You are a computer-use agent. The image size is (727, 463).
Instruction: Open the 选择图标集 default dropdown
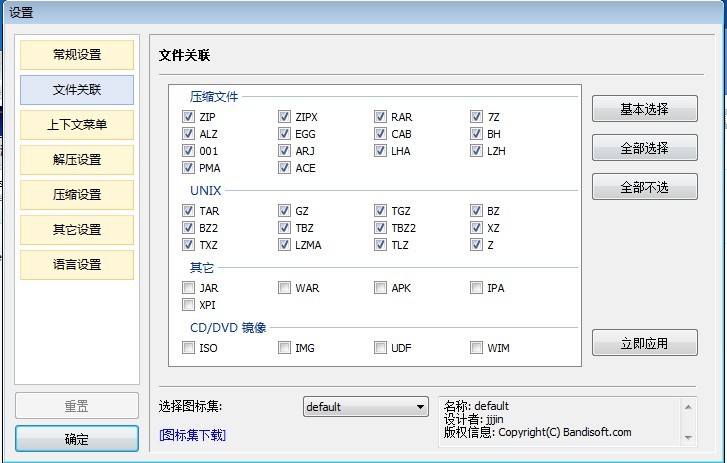tap(365, 406)
